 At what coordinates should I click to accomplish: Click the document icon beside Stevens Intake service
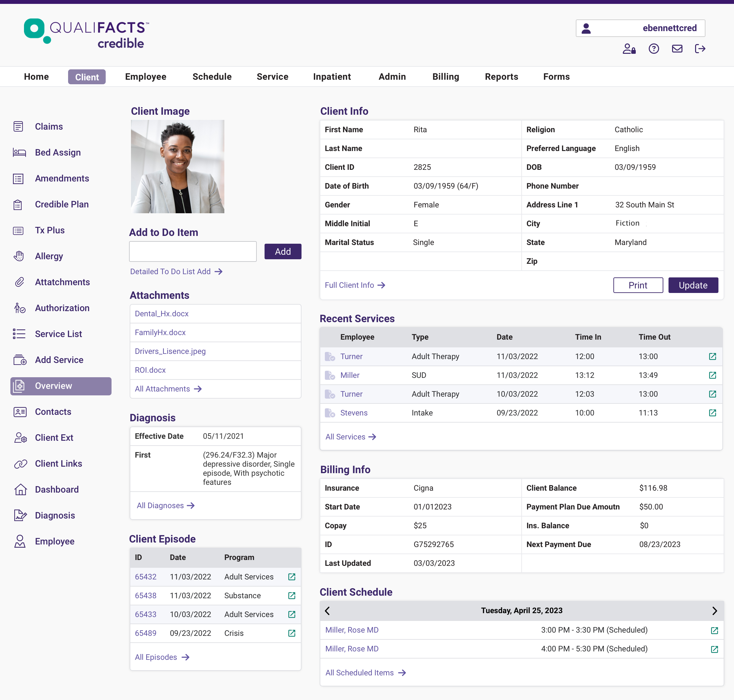330,413
